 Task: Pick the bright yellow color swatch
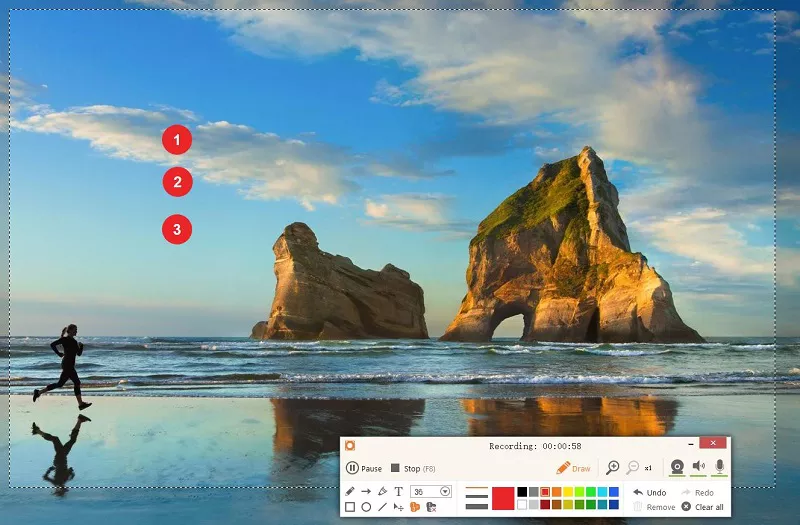(x=568, y=492)
